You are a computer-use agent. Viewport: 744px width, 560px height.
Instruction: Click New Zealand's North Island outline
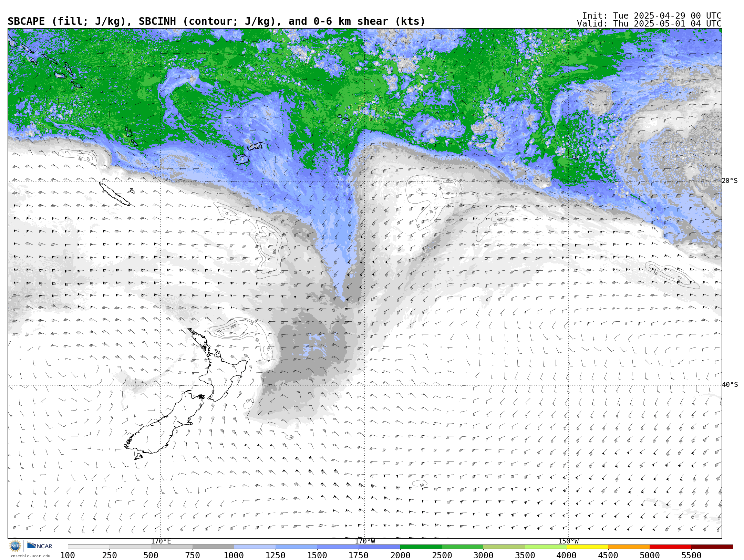[217, 365]
